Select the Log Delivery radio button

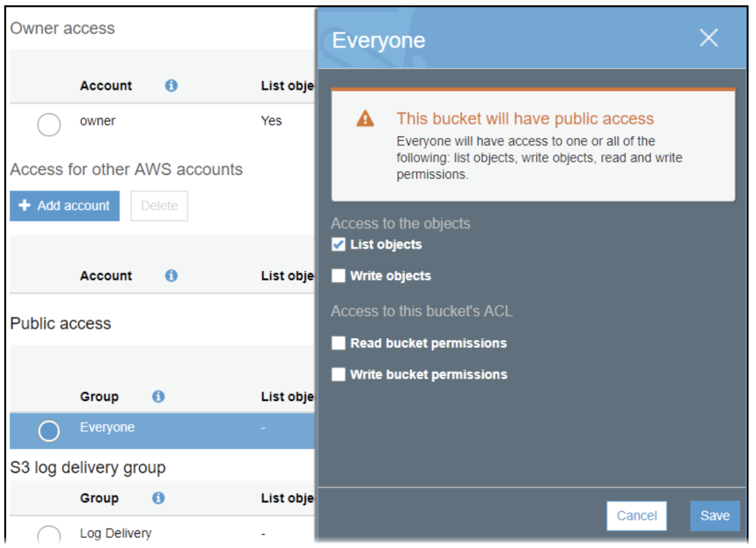49,535
